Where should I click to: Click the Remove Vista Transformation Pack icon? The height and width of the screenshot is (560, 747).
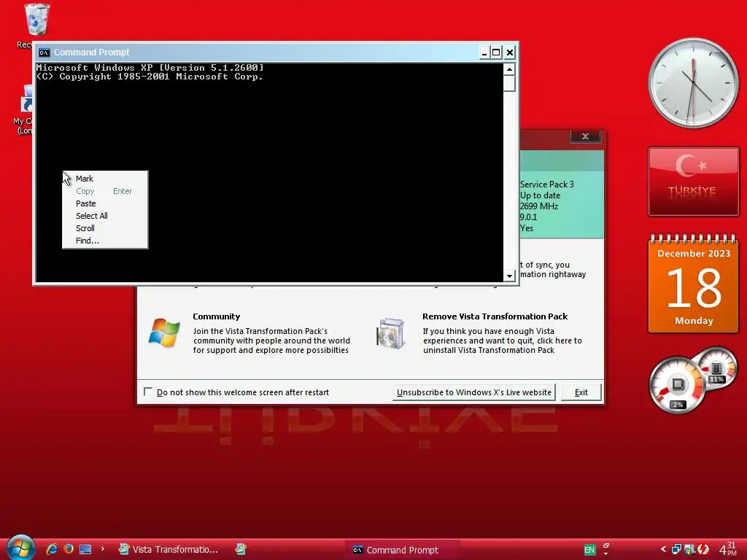pyautogui.click(x=390, y=334)
